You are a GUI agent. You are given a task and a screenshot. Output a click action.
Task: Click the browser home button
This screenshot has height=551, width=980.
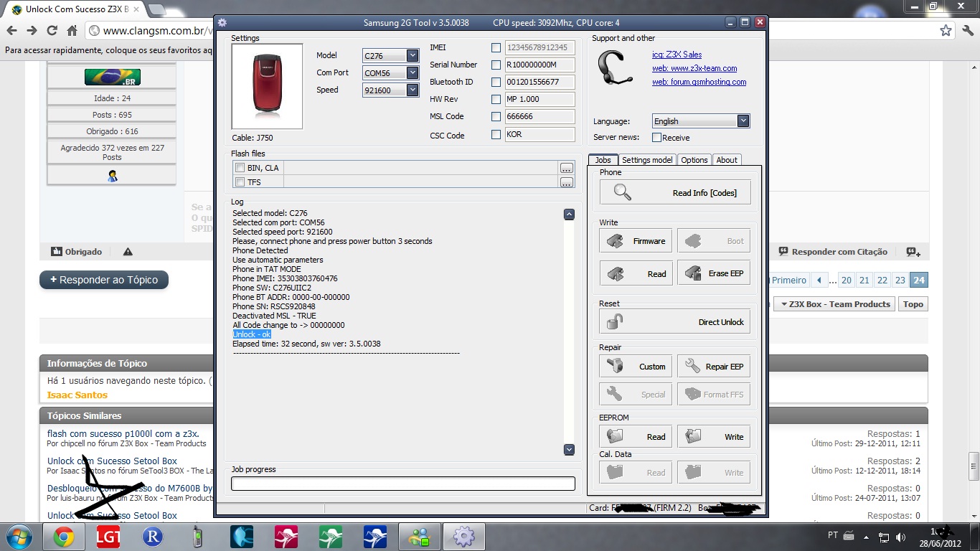tap(72, 31)
